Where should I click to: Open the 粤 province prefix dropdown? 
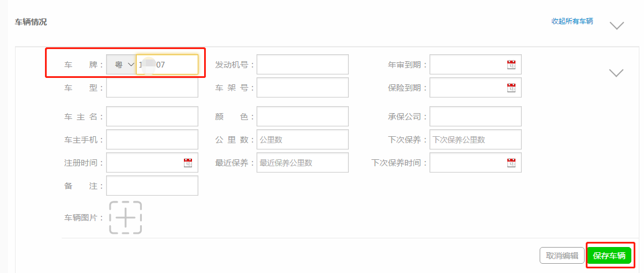coord(121,65)
